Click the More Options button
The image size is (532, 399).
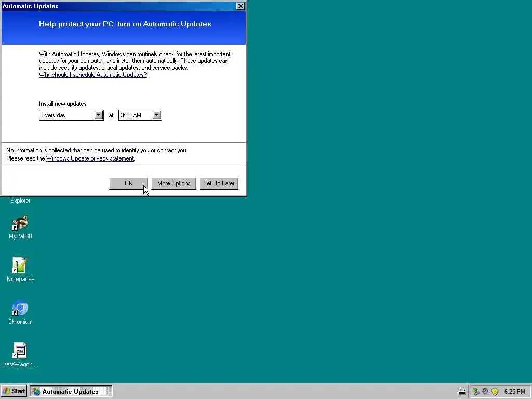coord(174,183)
